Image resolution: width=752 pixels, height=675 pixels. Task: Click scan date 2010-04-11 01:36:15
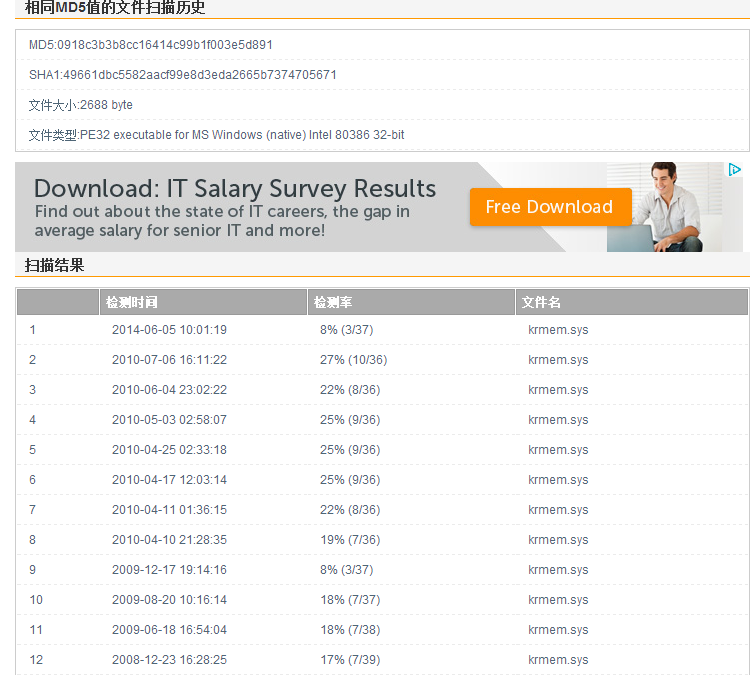[169, 509]
